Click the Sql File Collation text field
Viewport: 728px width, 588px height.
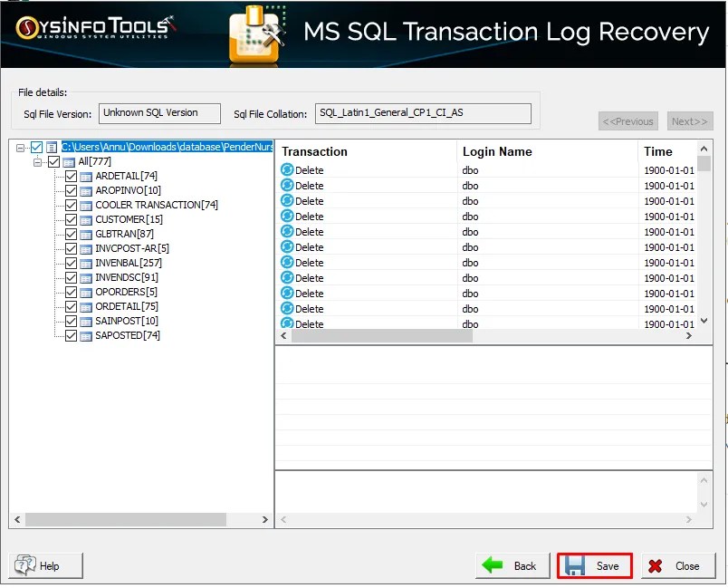422,113
